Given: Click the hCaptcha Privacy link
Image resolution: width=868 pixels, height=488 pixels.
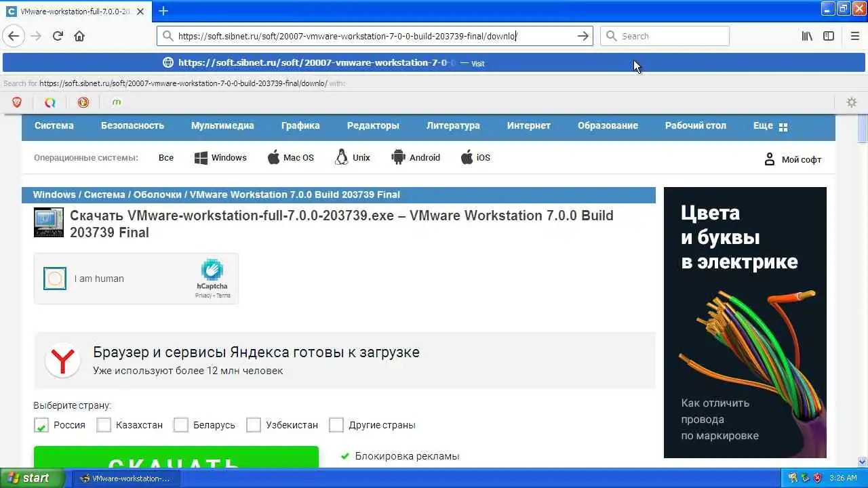Looking at the screenshot, I should click(203, 296).
